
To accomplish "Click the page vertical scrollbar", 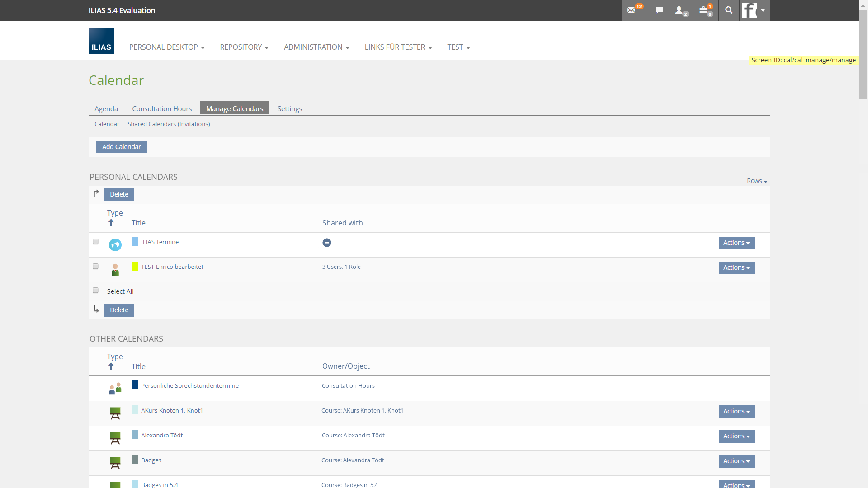I will pos(863,54).
